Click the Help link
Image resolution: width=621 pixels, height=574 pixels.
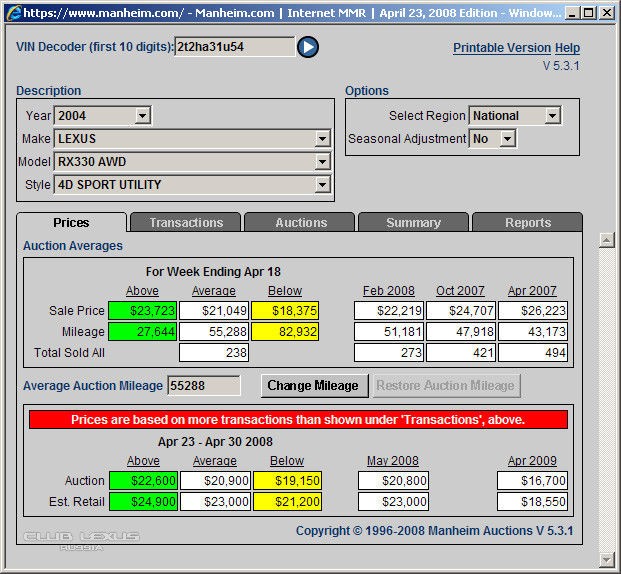pos(567,48)
